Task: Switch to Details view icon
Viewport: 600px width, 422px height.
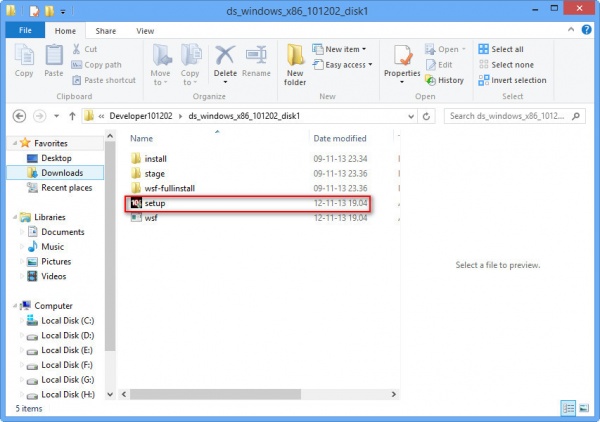Action: [x=568, y=408]
